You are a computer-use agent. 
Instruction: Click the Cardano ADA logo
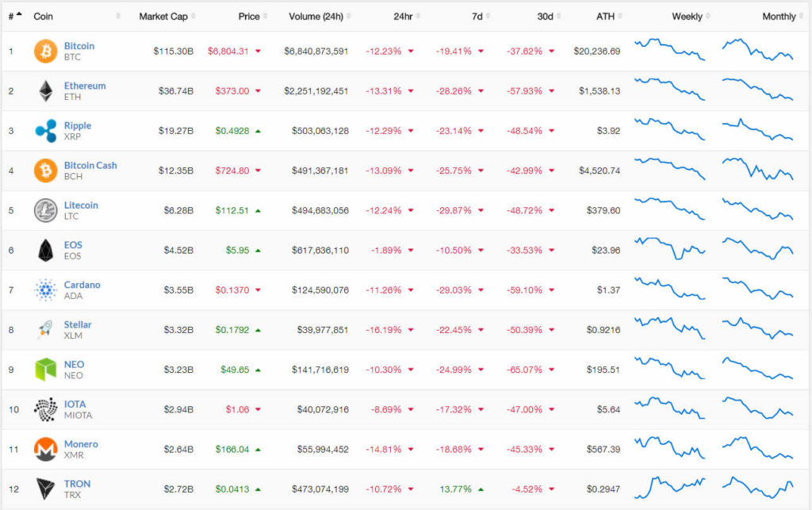pyautogui.click(x=45, y=290)
